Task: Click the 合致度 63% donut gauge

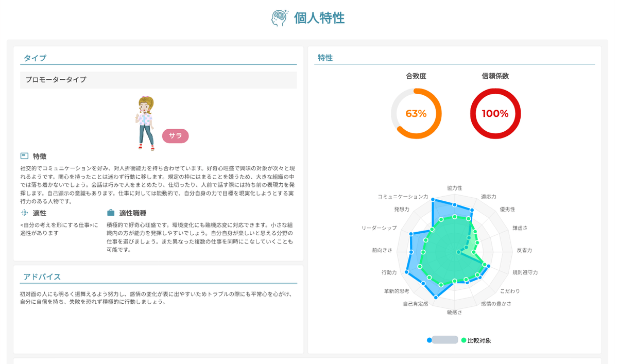Action: coord(416,114)
